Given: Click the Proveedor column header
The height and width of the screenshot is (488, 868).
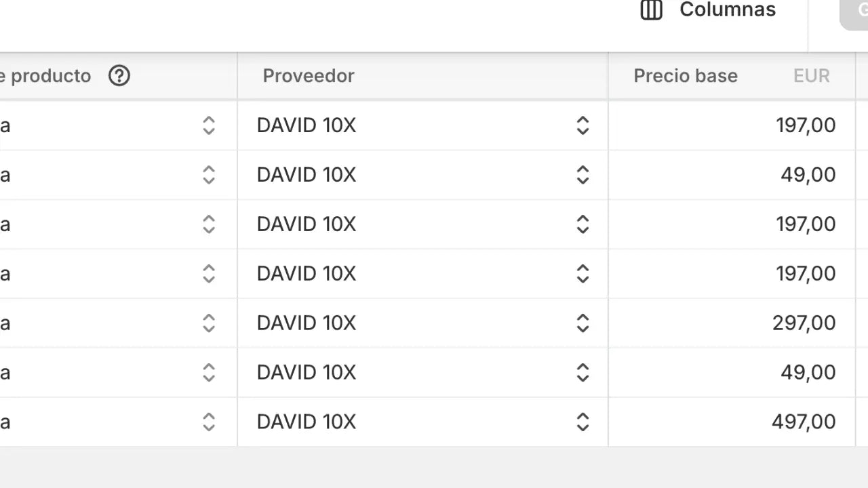Looking at the screenshot, I should point(309,76).
